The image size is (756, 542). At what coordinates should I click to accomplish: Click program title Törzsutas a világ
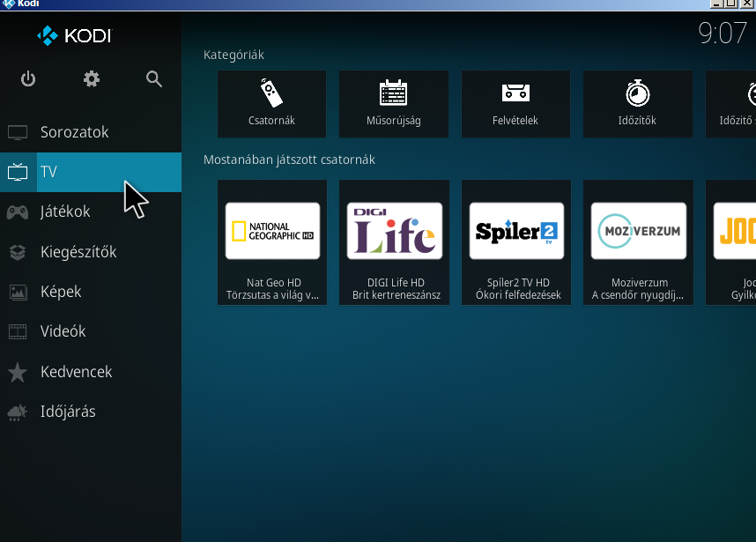(x=272, y=295)
